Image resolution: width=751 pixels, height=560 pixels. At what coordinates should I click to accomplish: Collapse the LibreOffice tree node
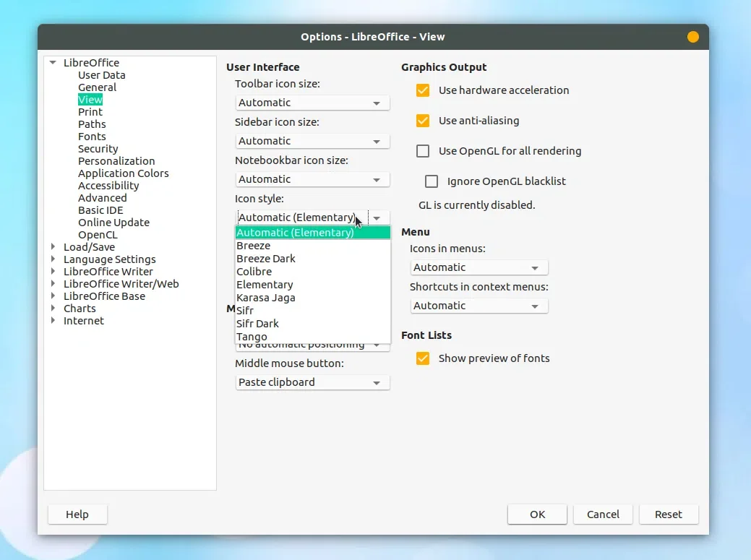[53, 63]
